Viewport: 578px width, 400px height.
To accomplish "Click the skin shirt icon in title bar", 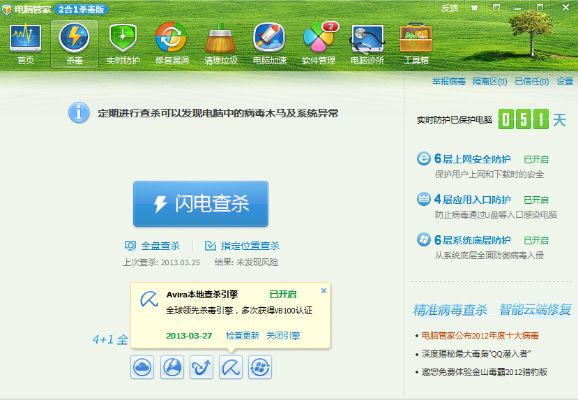I will tap(474, 8).
